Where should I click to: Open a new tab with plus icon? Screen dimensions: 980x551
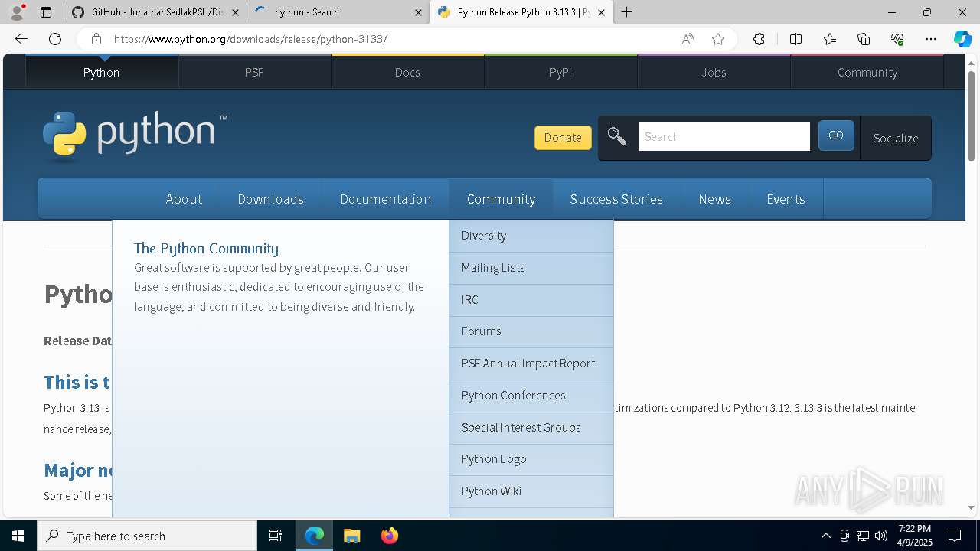[627, 12]
